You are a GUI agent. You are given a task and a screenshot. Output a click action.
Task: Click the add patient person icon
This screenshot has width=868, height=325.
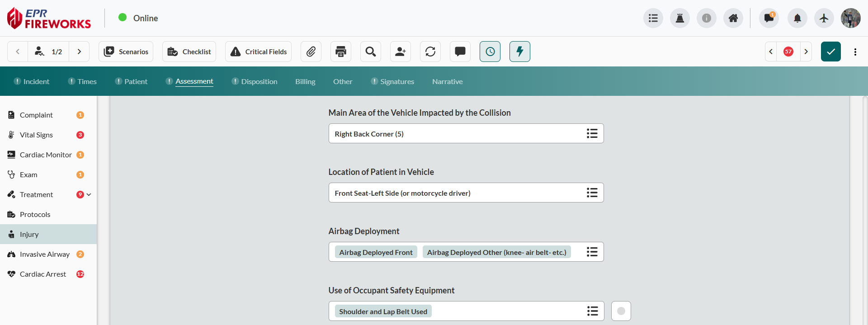tap(401, 52)
